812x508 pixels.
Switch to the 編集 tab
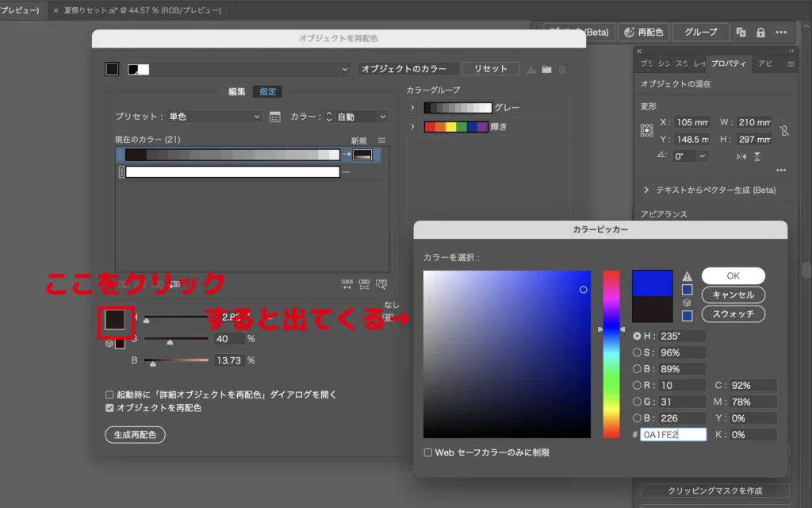tap(236, 91)
